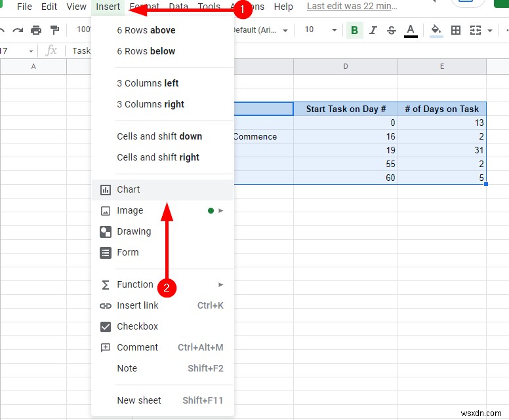Click the Checkbox icon in menu

click(x=106, y=326)
